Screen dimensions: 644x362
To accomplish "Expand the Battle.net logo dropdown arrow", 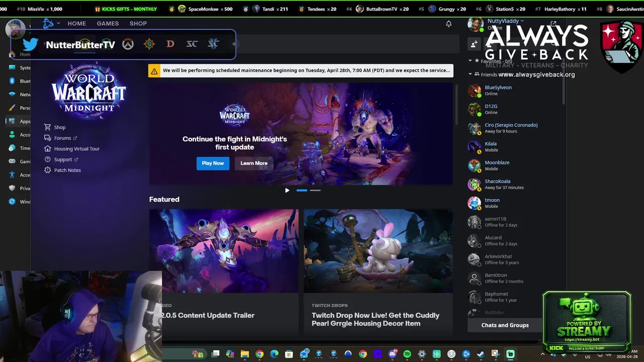I will coord(58,23).
